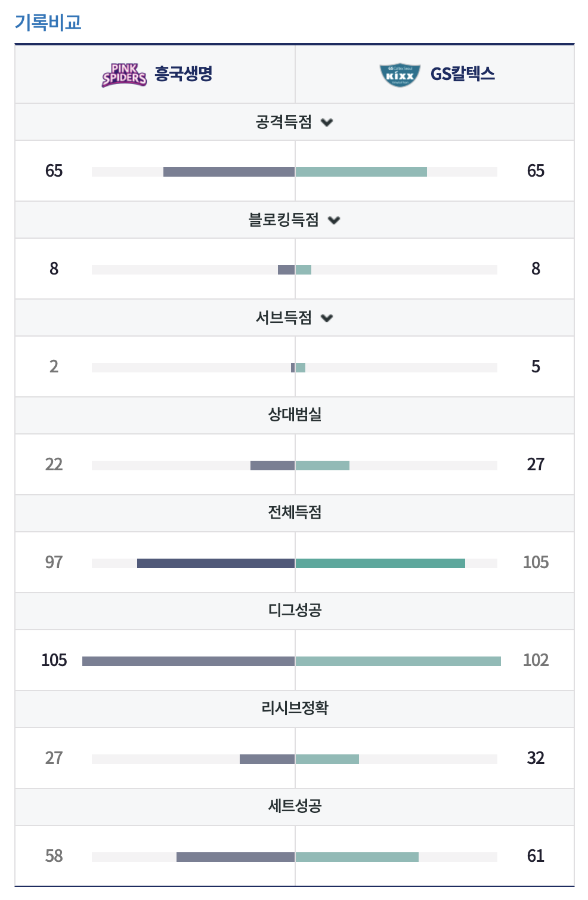This screenshot has height=900, width=588.
Task: Click the 세트성공 row header
Action: click(x=295, y=807)
